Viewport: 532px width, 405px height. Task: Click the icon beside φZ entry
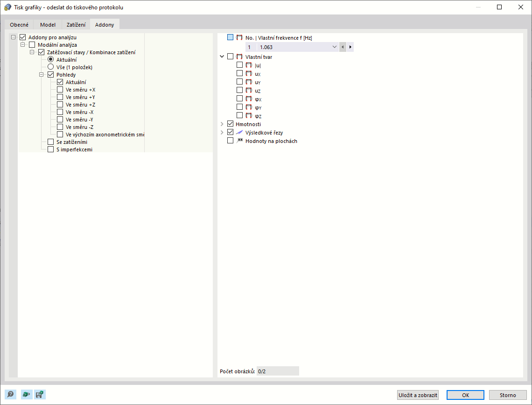coord(249,115)
